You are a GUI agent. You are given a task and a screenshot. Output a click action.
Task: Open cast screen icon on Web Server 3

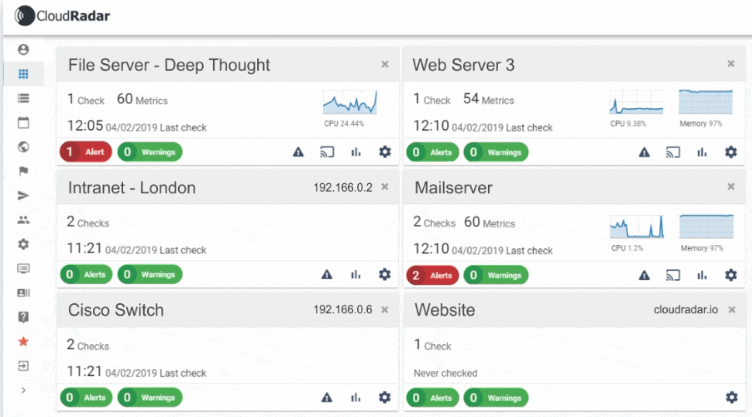(x=673, y=153)
